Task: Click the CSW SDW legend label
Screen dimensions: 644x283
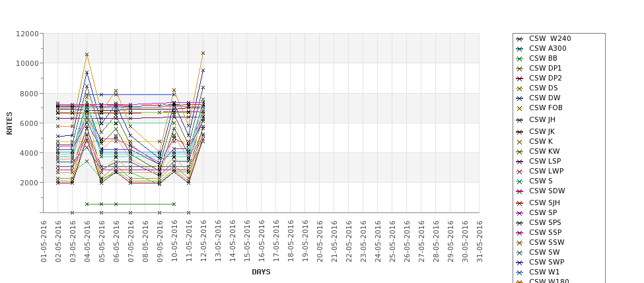Action: 547,191
